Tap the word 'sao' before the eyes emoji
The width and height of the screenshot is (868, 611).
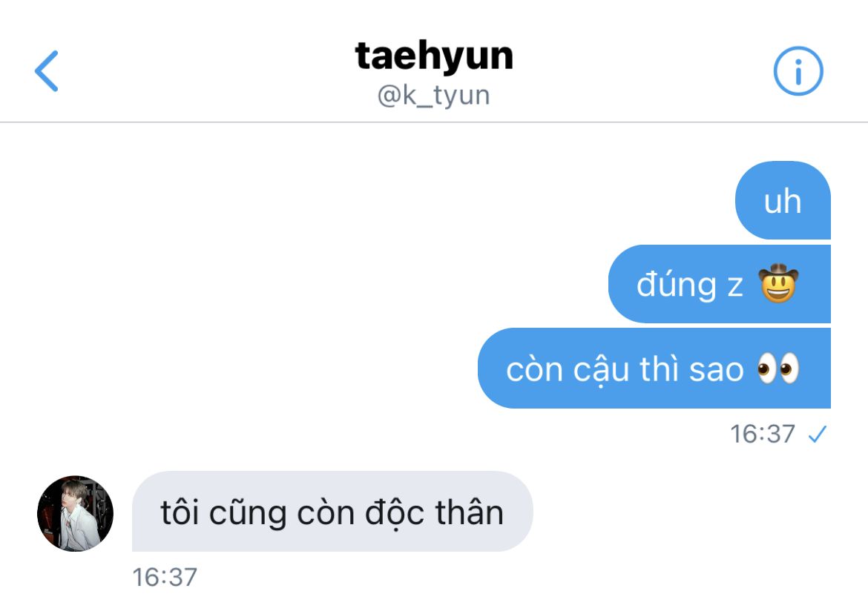[x=716, y=369]
